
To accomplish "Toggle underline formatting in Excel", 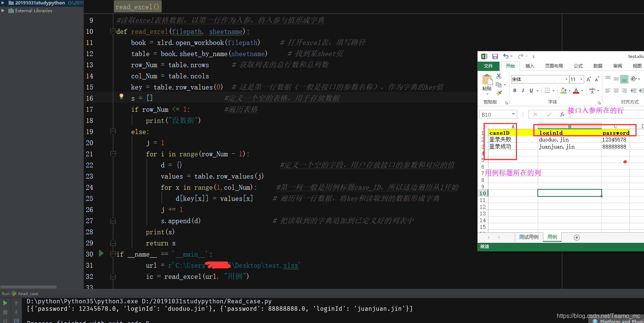I will click(x=531, y=91).
